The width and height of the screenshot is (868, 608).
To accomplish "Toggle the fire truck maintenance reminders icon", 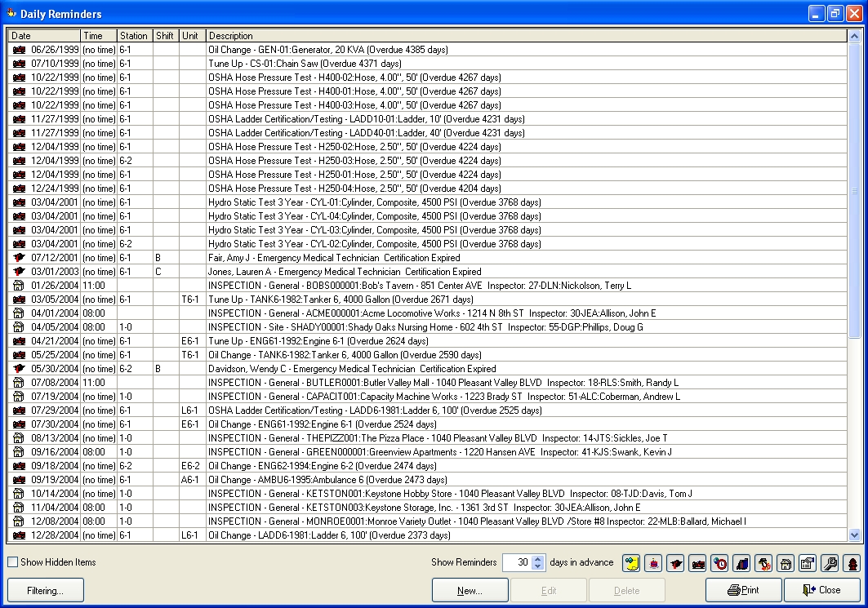I will point(697,562).
